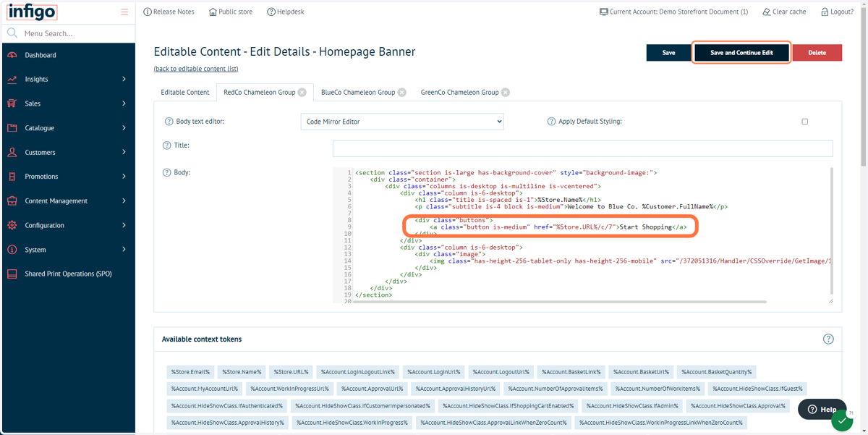
Task: Click the Shared Print Operations icon
Action: coord(12,274)
